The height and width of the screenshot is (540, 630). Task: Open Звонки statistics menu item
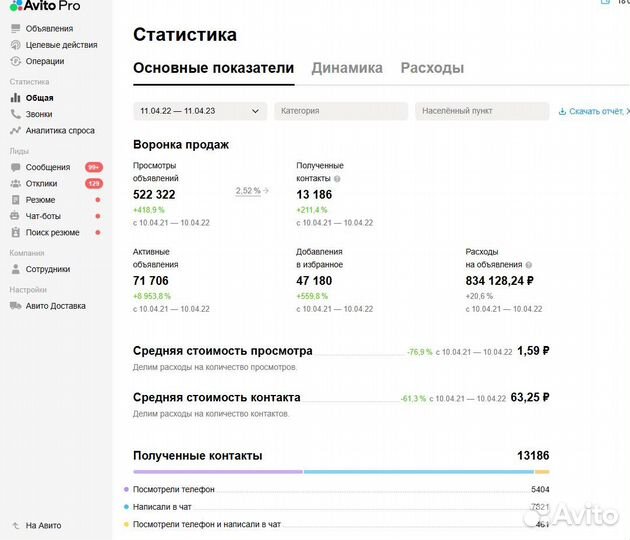pos(39,114)
